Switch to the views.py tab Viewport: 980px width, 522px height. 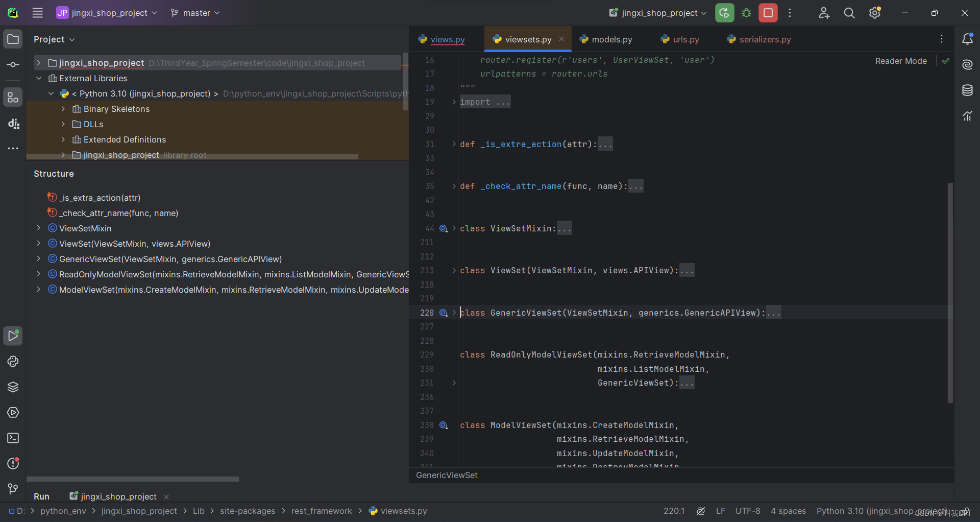click(x=442, y=39)
